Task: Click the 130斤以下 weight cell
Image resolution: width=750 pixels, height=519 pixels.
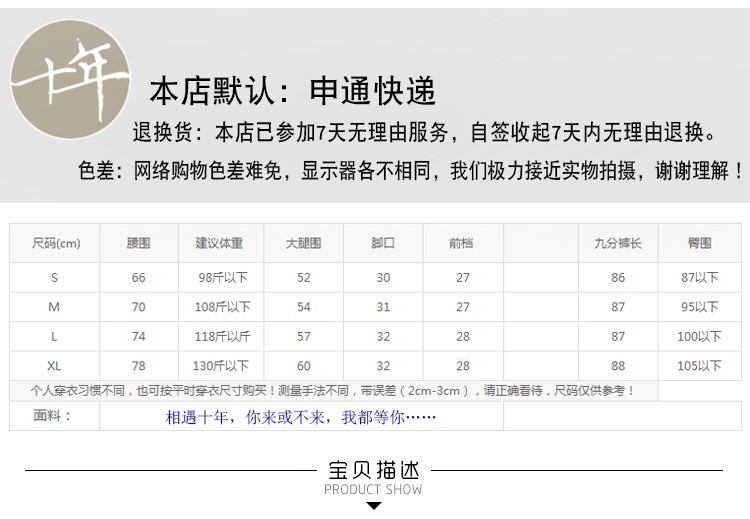Action: [x=221, y=366]
